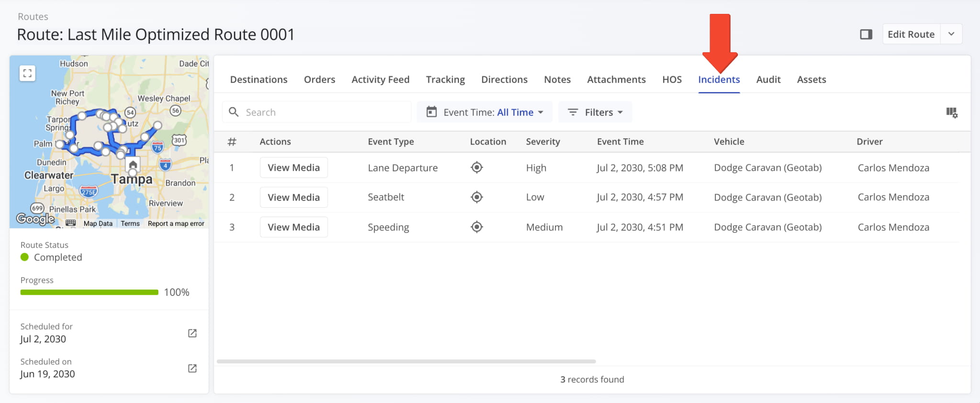
Task: Click the 3 records found text
Action: 592,380
